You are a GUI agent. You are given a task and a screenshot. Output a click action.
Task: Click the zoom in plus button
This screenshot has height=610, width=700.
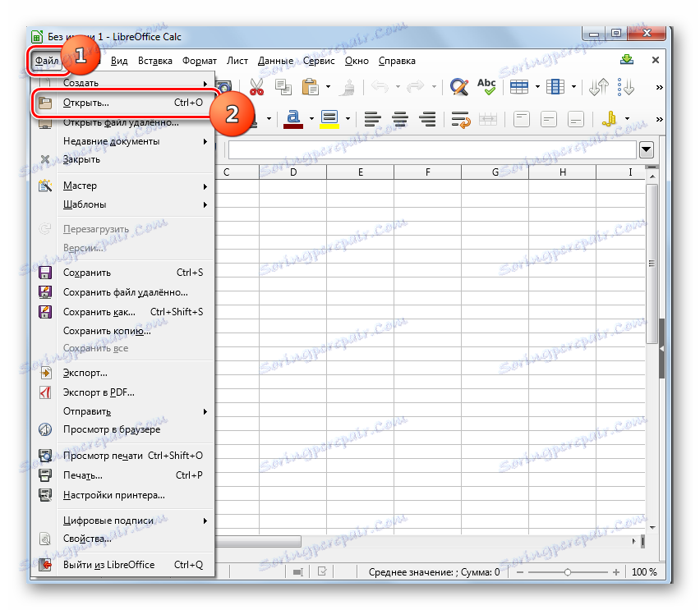[x=616, y=572]
